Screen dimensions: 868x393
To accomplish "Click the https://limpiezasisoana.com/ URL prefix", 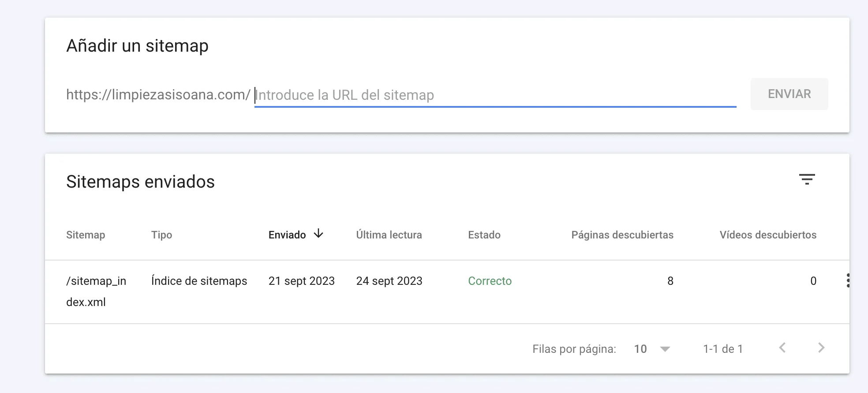I will point(158,94).
